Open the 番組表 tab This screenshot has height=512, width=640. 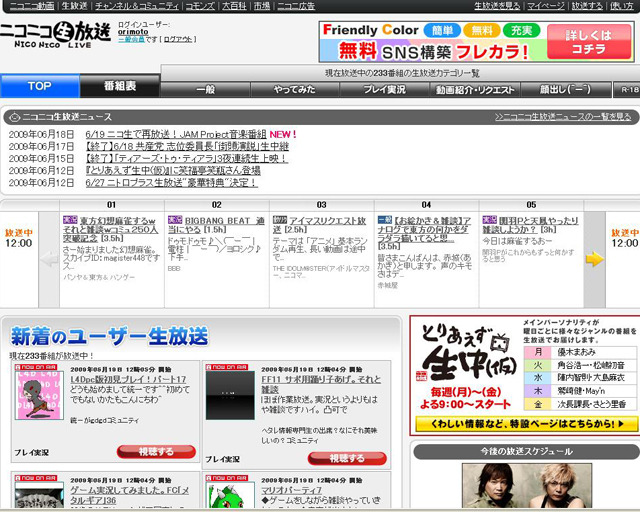coord(120,86)
